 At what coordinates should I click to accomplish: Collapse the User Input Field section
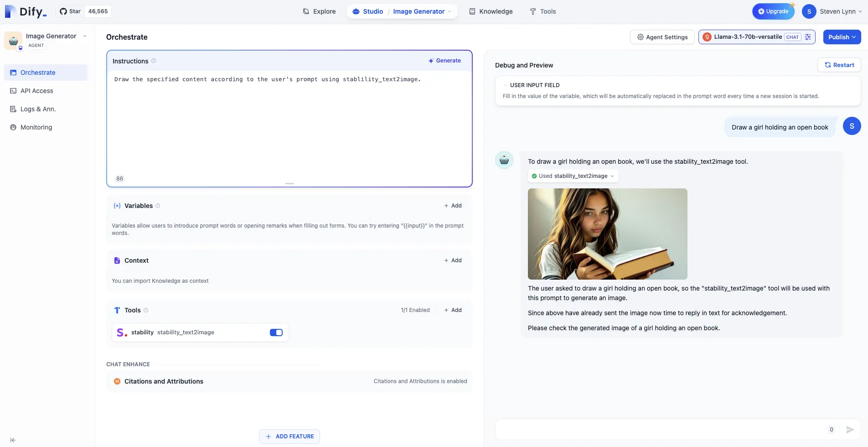(x=506, y=85)
